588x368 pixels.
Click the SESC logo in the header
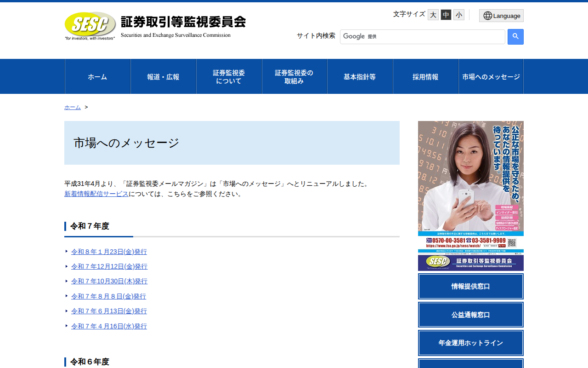tap(90, 25)
